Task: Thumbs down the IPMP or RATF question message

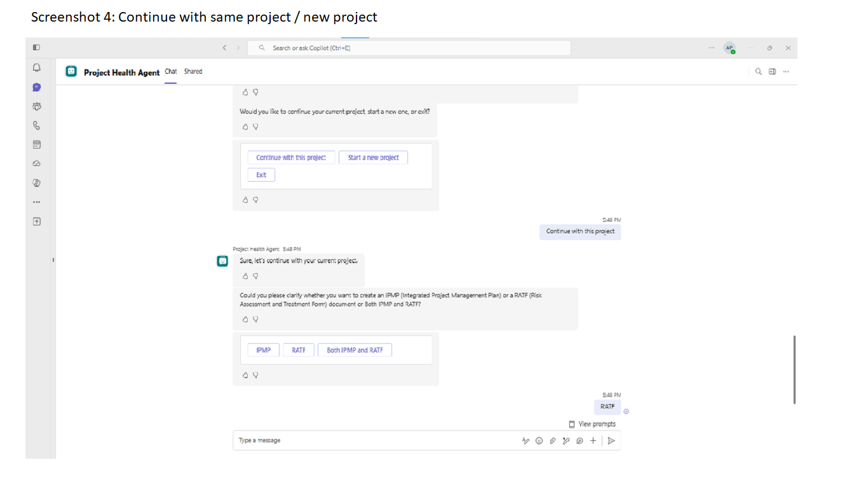Action: point(255,319)
